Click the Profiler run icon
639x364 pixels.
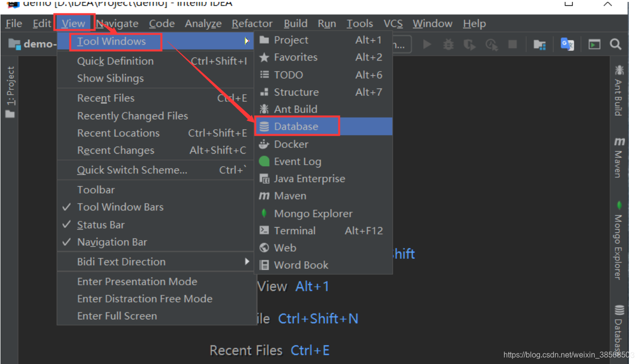[x=492, y=45]
